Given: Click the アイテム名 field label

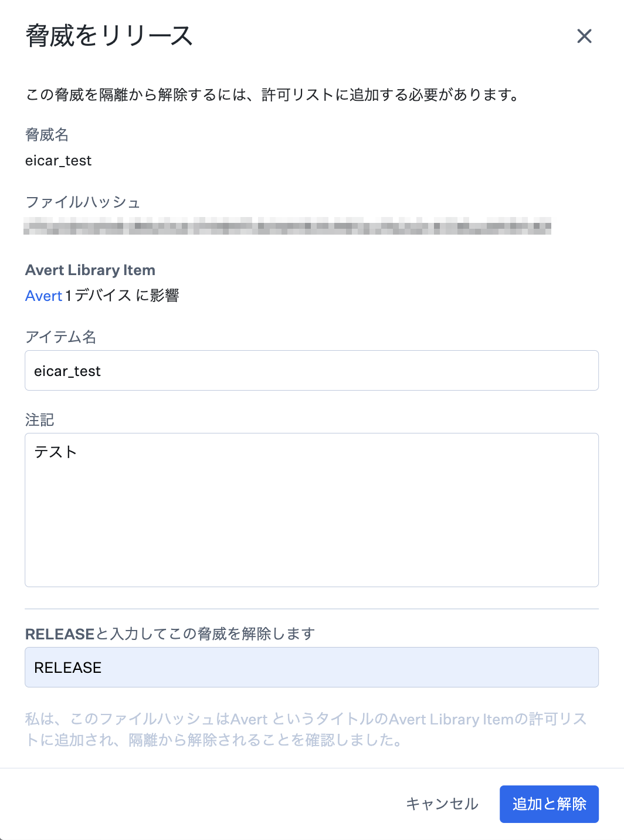Looking at the screenshot, I should 61,337.
